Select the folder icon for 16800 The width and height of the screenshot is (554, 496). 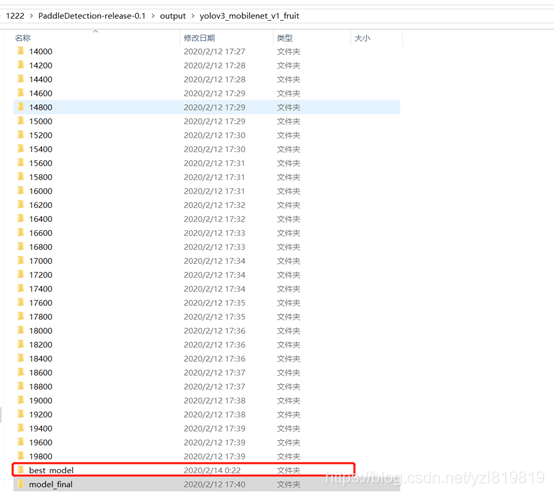(21, 247)
